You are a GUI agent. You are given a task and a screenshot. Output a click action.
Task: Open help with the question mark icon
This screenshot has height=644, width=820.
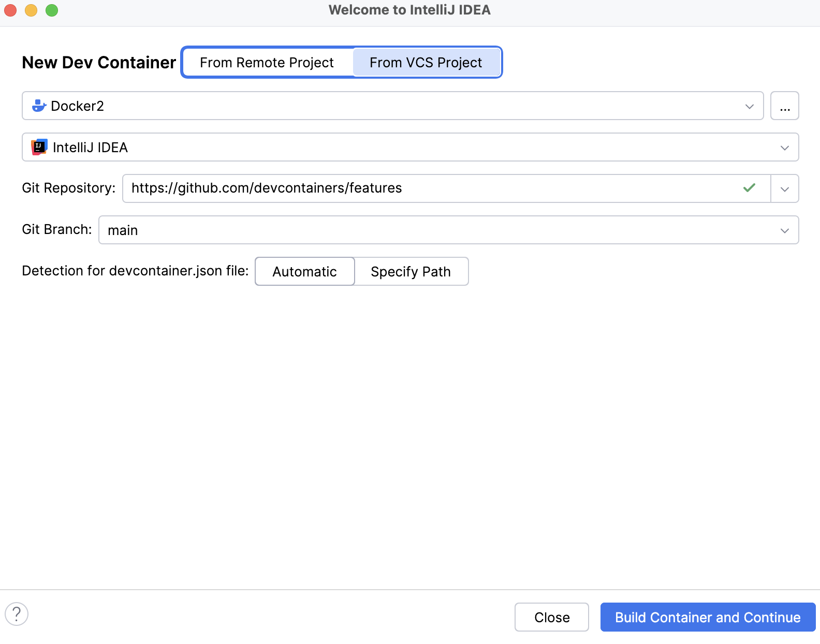(17, 614)
